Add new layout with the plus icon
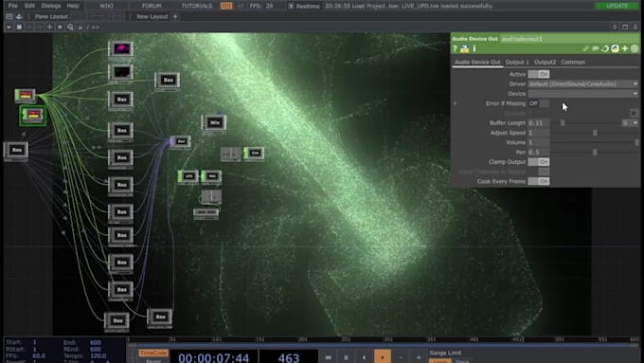 click(175, 16)
